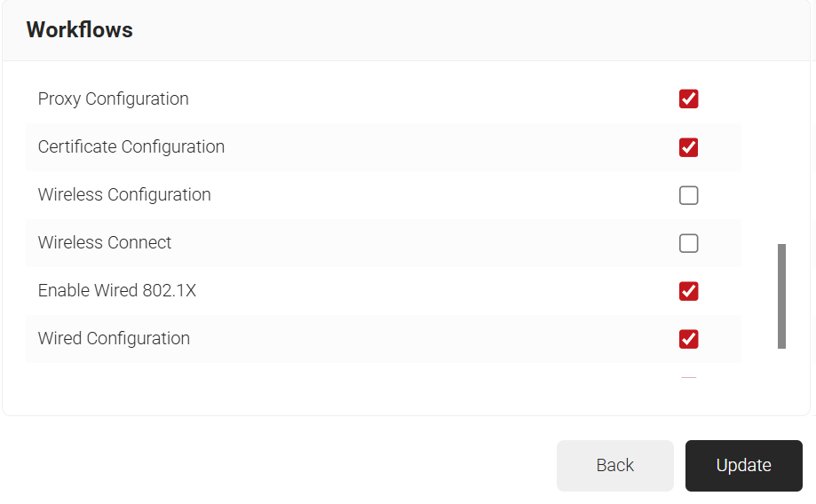
Task: Click scrollbar track above the thumb
Action: point(781,151)
